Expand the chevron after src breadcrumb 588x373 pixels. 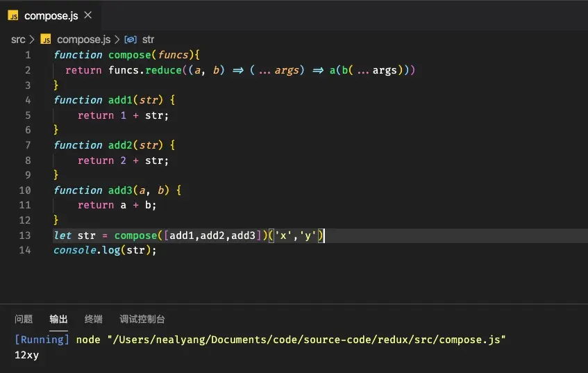coord(32,40)
